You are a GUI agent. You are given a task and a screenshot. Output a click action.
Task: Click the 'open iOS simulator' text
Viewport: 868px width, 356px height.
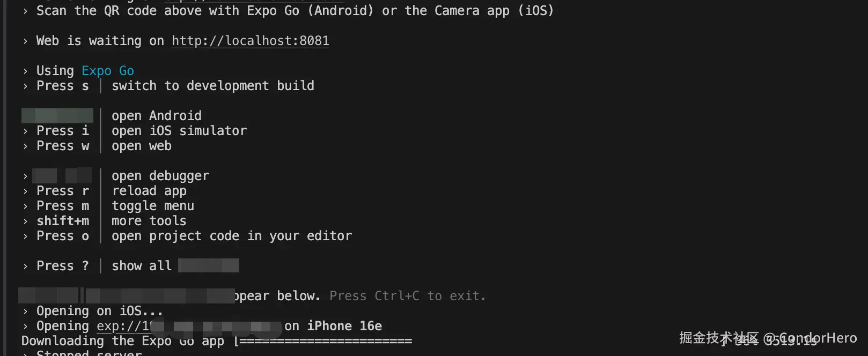point(179,131)
